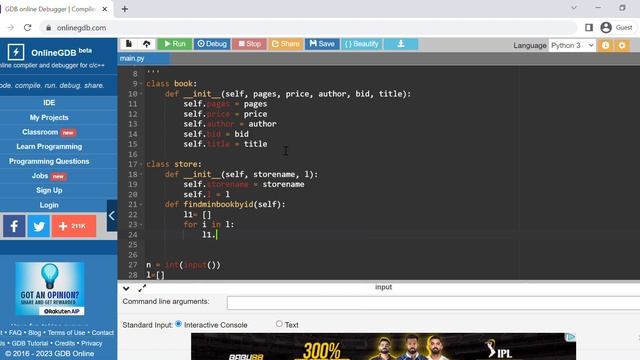Open the Contact footer link

(102, 333)
